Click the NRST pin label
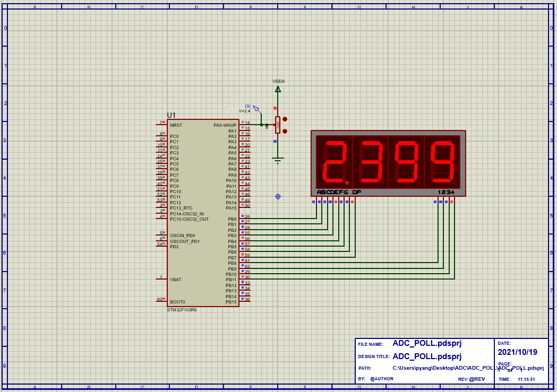This screenshot has height=392, width=557. tap(176, 125)
